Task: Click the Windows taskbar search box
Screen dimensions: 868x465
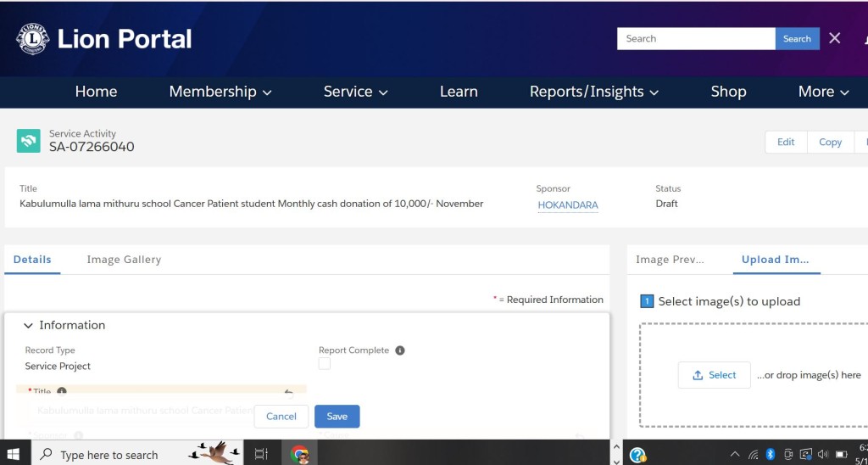Action: coord(136,455)
